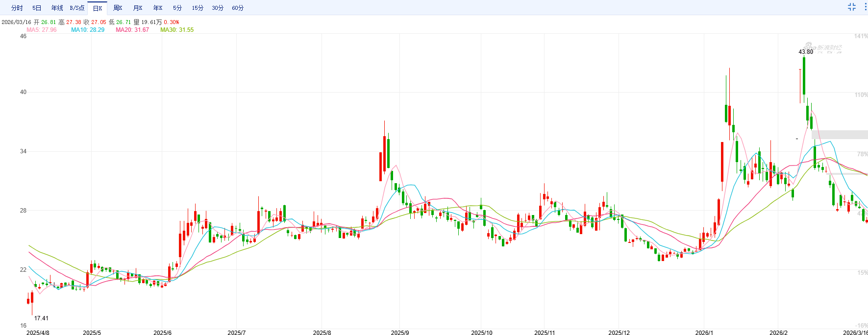
Task: Click the MA5 indicator label
Action: [x=42, y=30]
